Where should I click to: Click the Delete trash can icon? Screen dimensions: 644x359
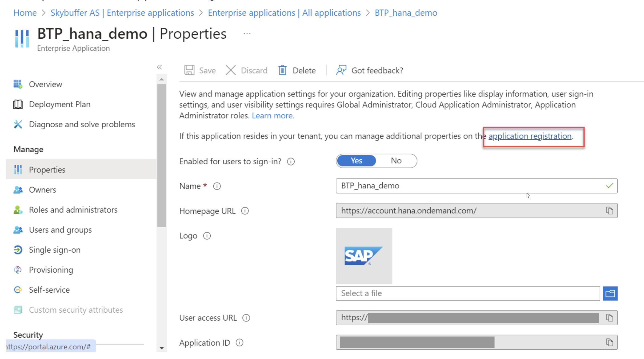click(x=283, y=70)
